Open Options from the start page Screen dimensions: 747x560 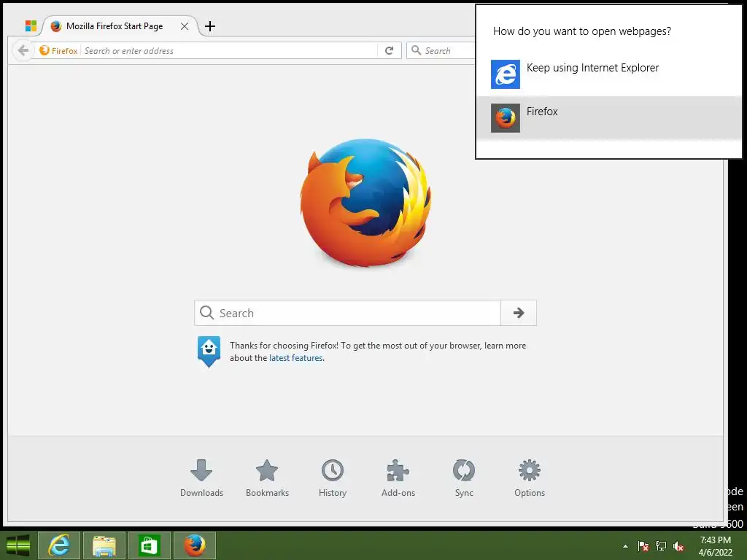[530, 478]
